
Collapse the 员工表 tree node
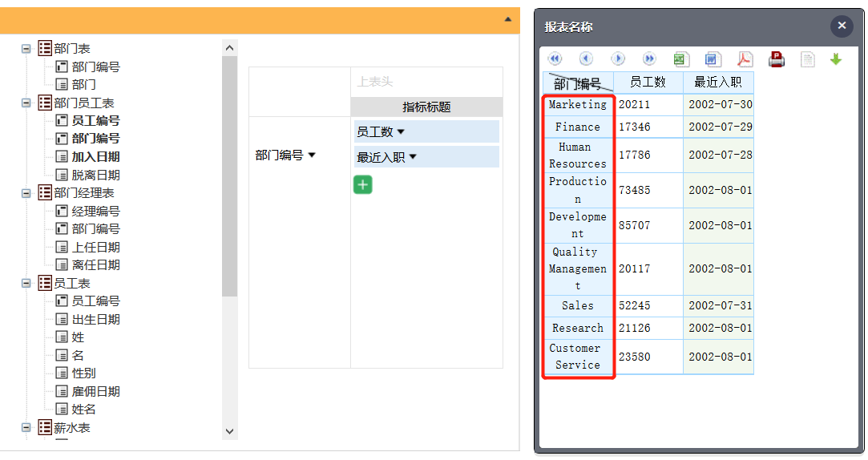click(x=26, y=284)
